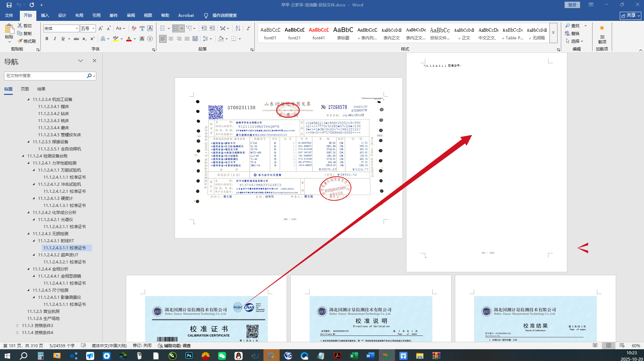The width and height of the screenshot is (644, 361).
Task: Apply the 表标题 style from the gallery
Action: [343, 33]
